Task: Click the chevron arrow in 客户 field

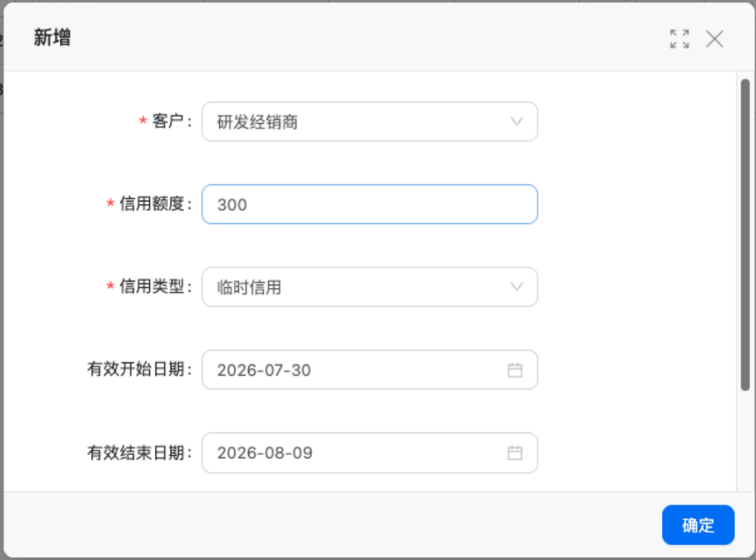Action: coord(516,121)
